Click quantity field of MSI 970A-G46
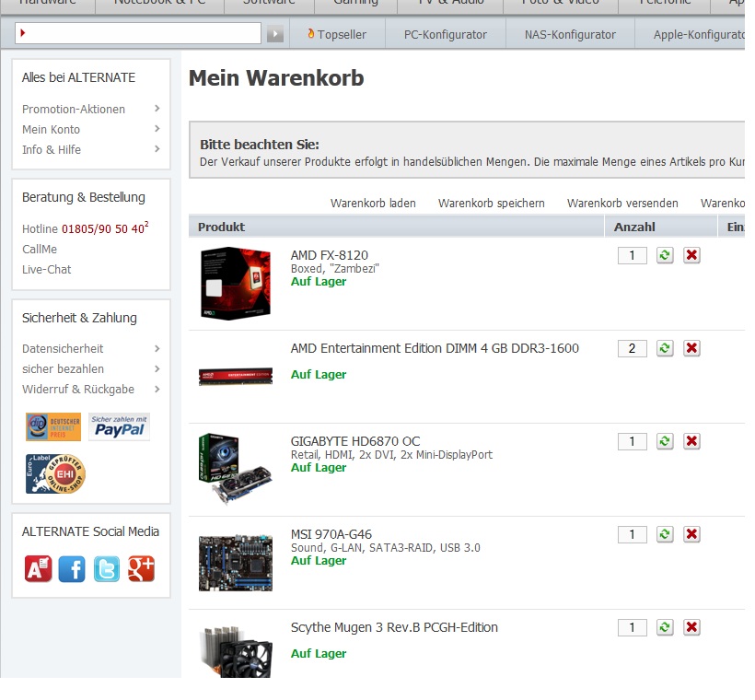 [633, 534]
